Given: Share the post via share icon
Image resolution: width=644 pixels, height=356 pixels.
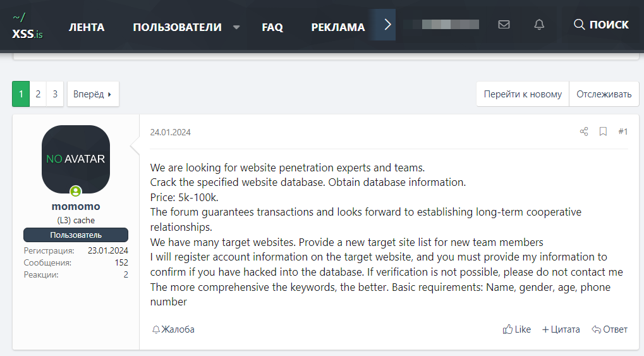Looking at the screenshot, I should [x=583, y=132].
